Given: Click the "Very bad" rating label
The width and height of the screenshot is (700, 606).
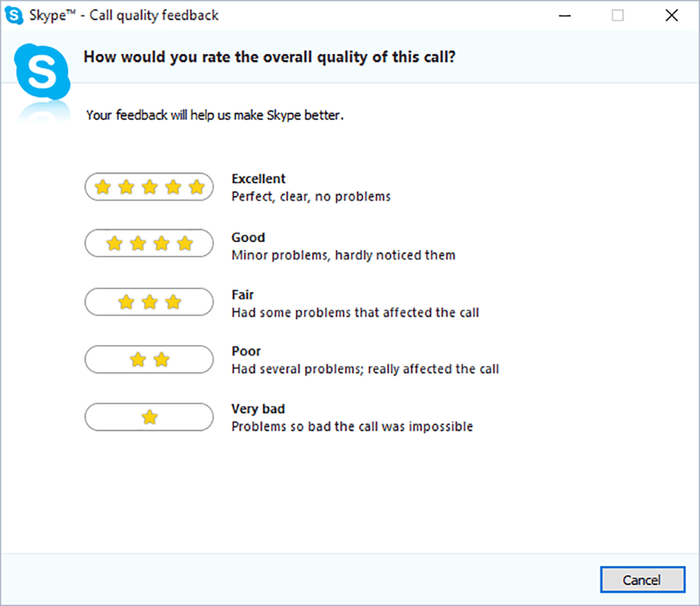Looking at the screenshot, I should click(258, 409).
